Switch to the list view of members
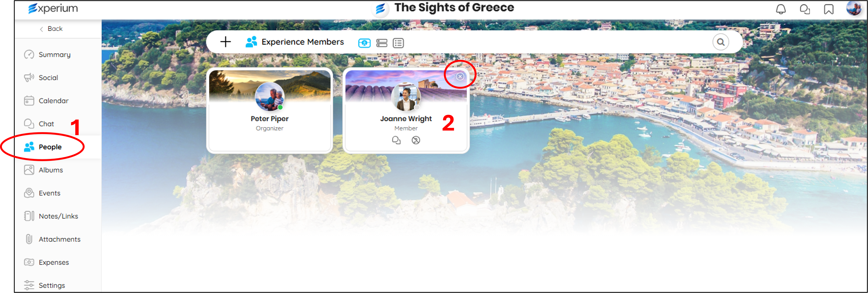This screenshot has height=293, width=868. click(398, 43)
